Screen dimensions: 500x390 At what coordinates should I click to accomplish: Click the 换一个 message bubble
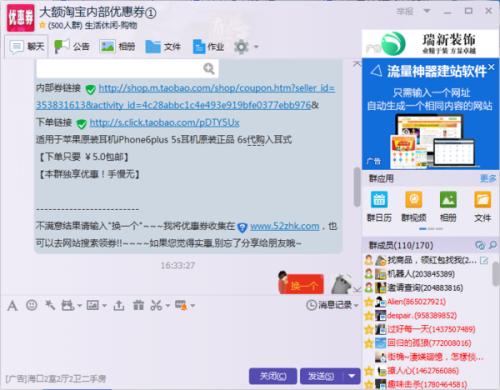301,284
